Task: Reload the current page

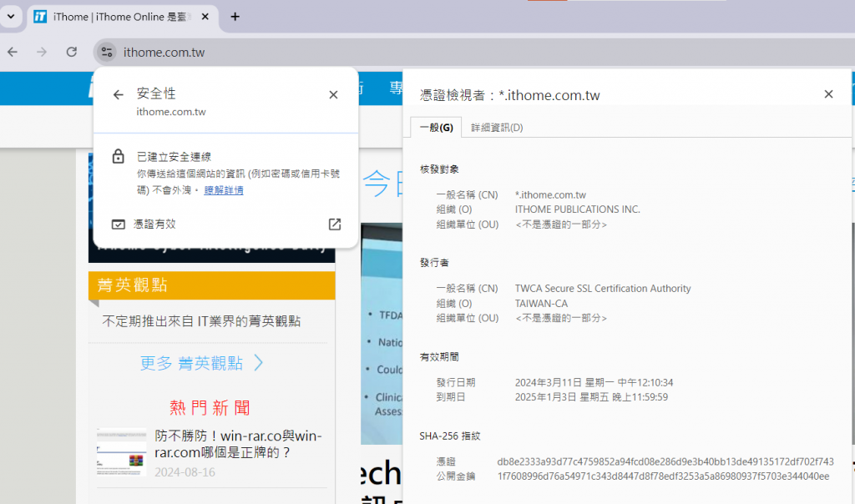Action: point(72,52)
